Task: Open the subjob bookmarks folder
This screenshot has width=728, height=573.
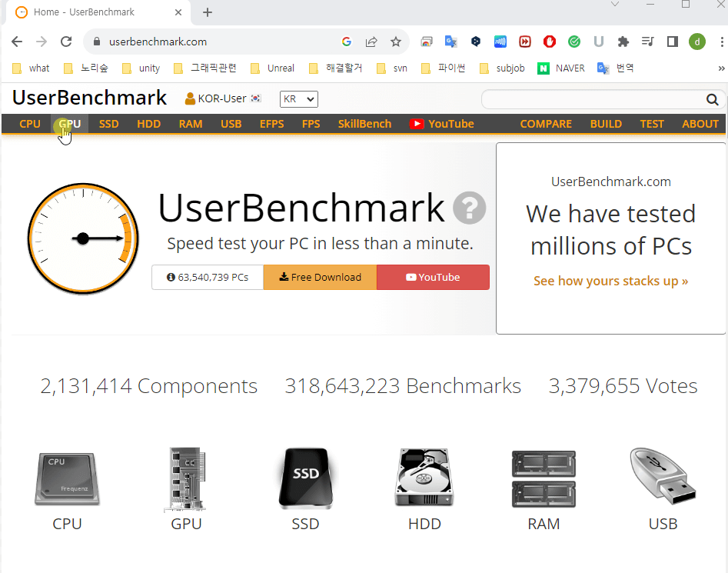Action: click(x=502, y=68)
